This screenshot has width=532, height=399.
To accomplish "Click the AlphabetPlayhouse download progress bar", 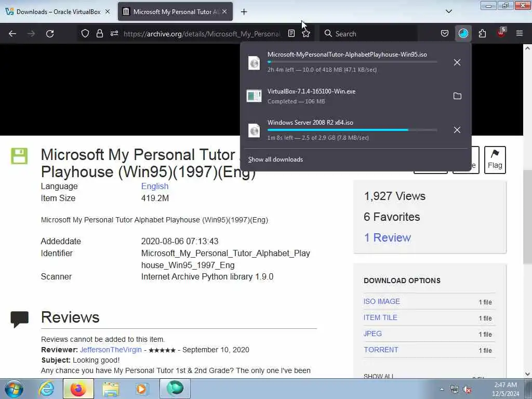I will click(352, 62).
